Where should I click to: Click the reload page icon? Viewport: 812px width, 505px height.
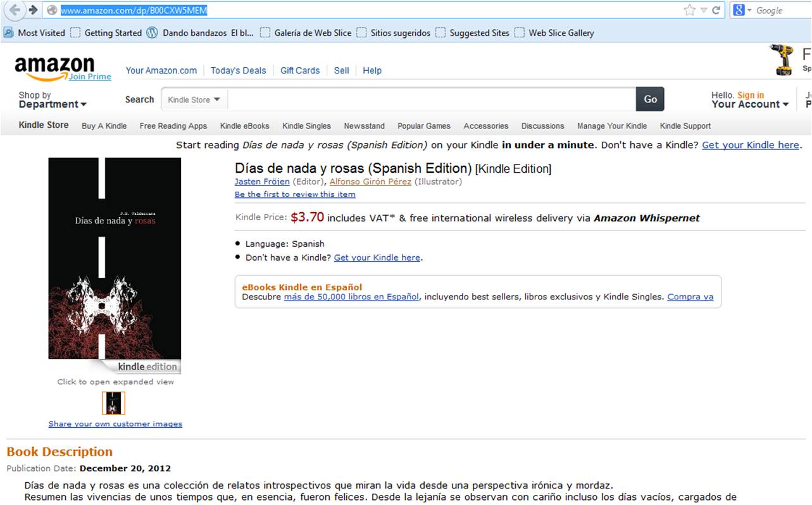coord(716,10)
